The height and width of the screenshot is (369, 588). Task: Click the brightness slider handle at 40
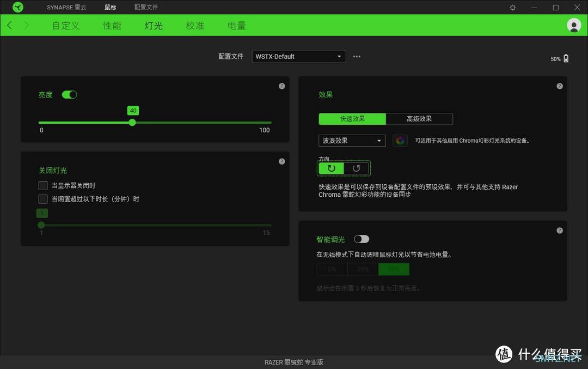[x=132, y=123]
